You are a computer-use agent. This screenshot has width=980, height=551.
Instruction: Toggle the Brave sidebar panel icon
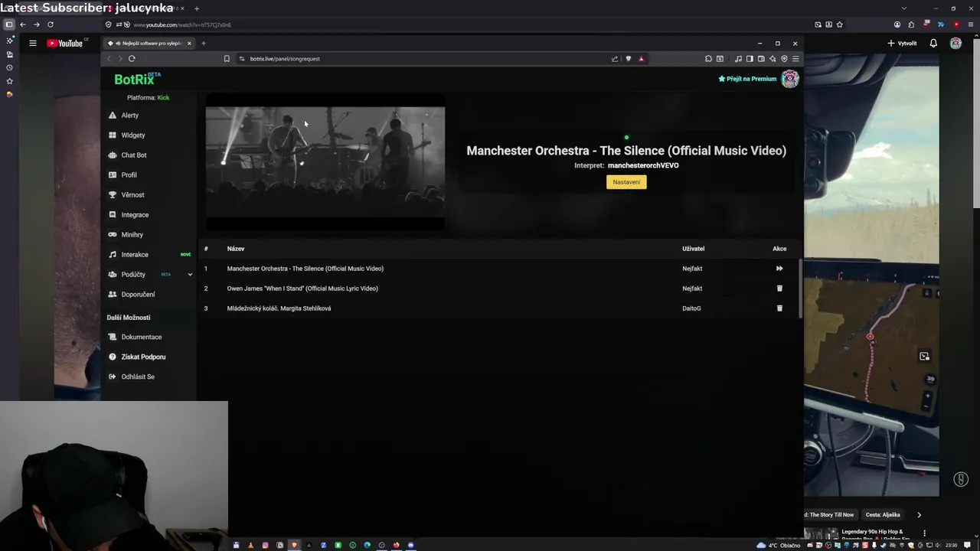(750, 59)
